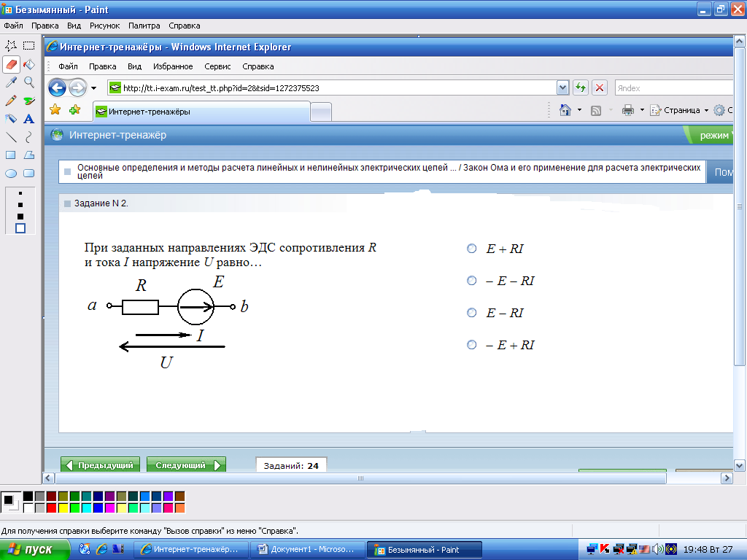Select the Brush tool in Paint
The image size is (747, 560).
click(x=29, y=101)
